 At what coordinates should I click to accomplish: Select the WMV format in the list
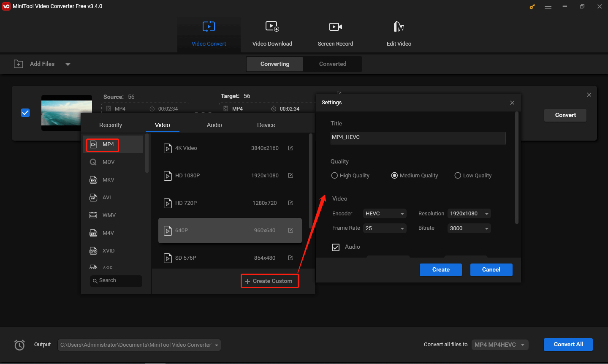(113, 215)
